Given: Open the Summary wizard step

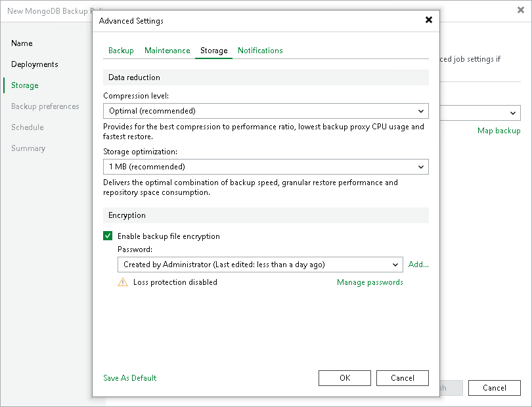Looking at the screenshot, I should 28,148.
